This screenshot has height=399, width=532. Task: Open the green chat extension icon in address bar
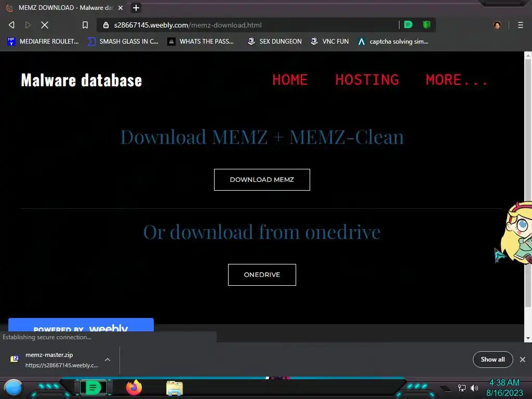[x=408, y=24]
